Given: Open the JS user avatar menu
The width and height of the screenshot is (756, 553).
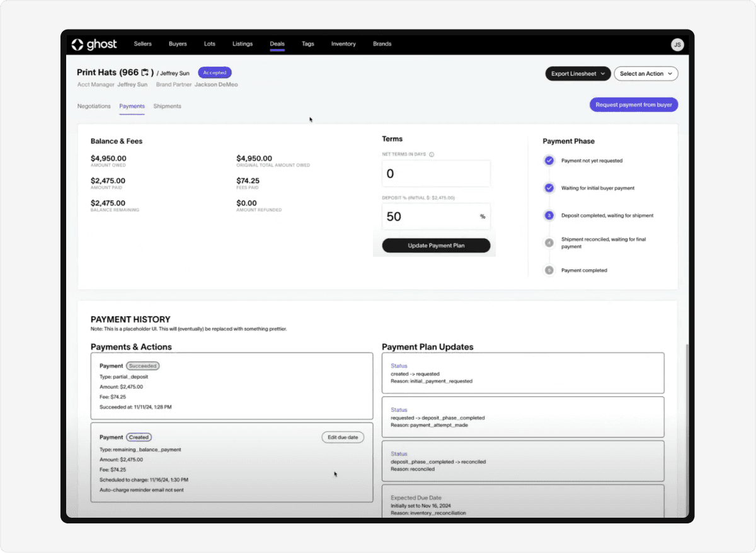Looking at the screenshot, I should pos(677,44).
